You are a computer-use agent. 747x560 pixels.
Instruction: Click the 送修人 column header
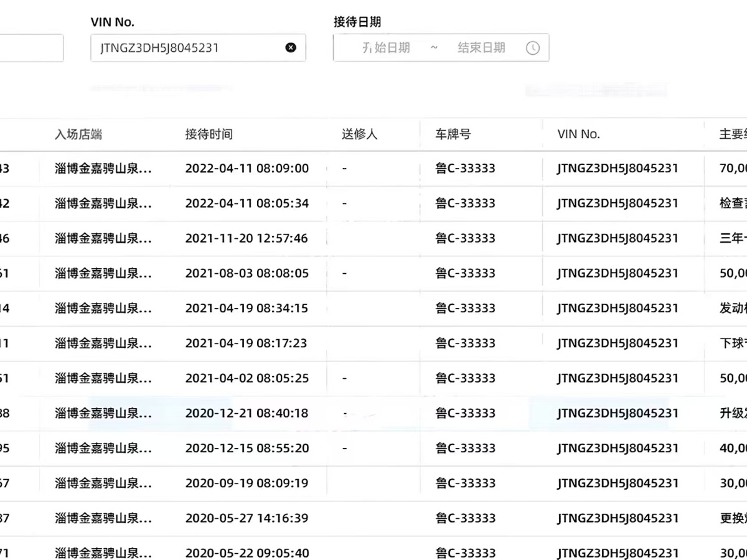pos(359,134)
